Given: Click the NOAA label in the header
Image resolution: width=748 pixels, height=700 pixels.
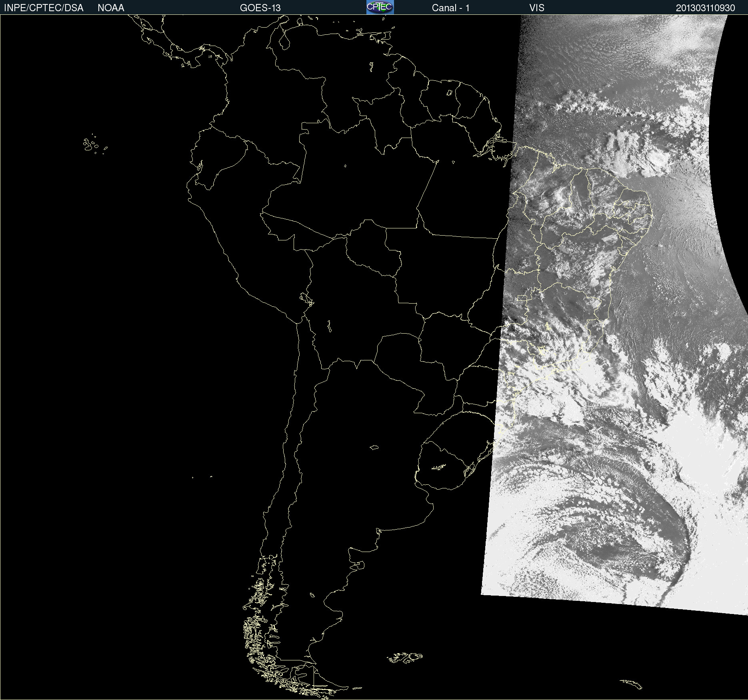Looking at the screenshot, I should (111, 8).
